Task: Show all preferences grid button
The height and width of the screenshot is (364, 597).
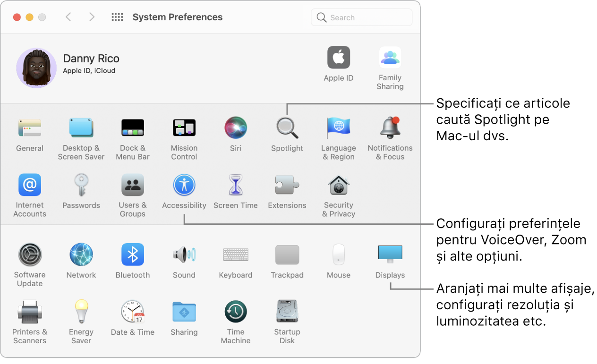Action: click(117, 17)
